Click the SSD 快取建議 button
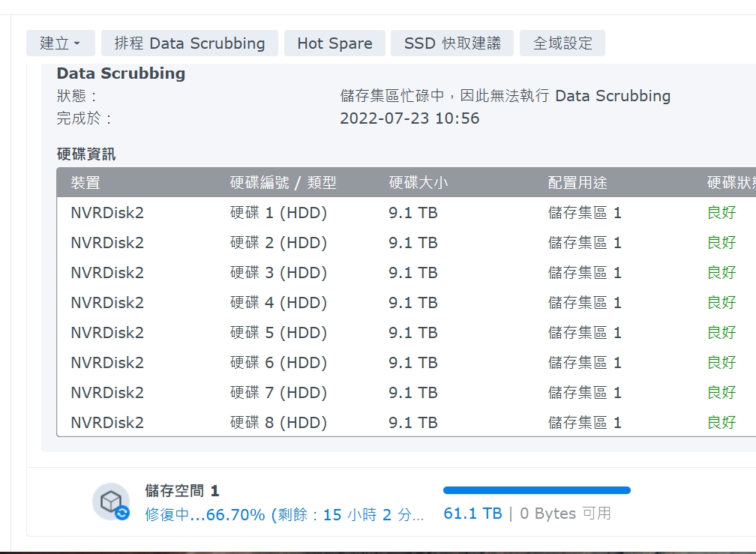 451,43
